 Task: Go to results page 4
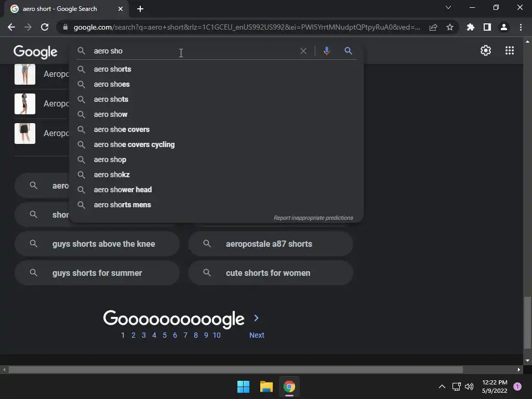point(154,335)
